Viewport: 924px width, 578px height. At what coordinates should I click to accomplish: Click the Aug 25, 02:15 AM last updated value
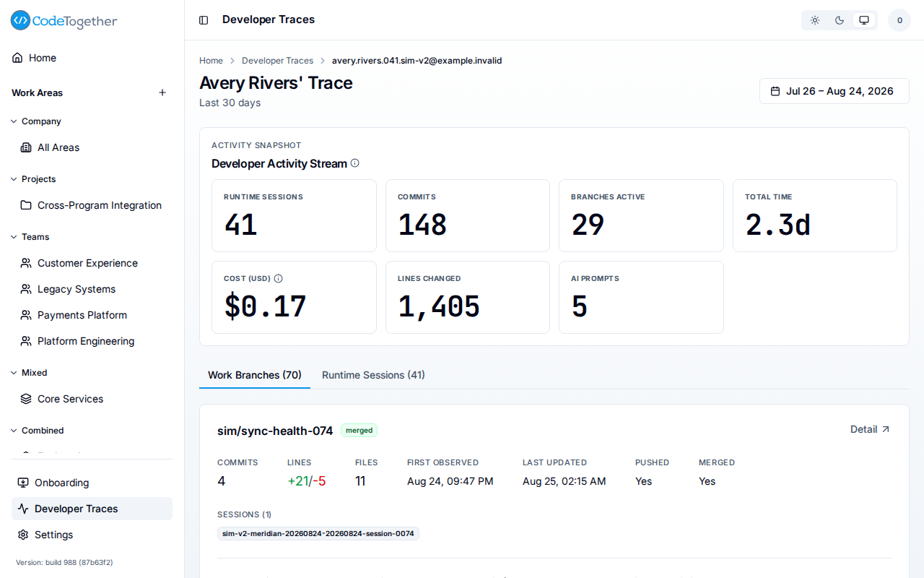pos(565,481)
